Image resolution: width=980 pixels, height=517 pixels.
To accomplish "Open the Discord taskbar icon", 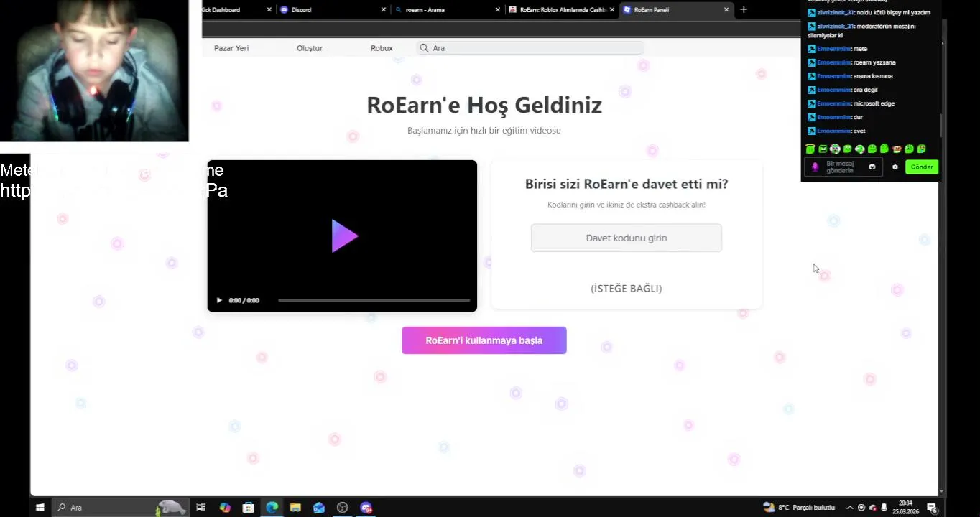I will coord(366,508).
